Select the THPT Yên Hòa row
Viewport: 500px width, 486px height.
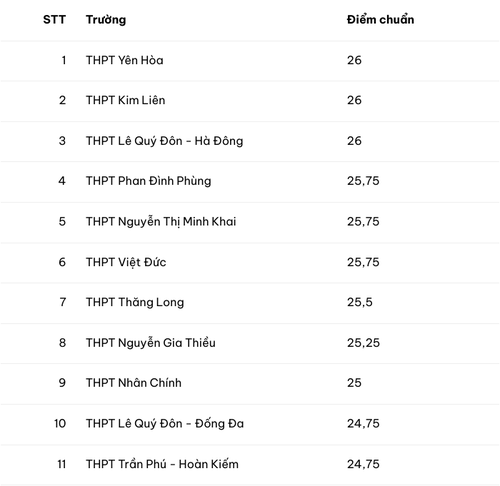[x=250, y=61]
